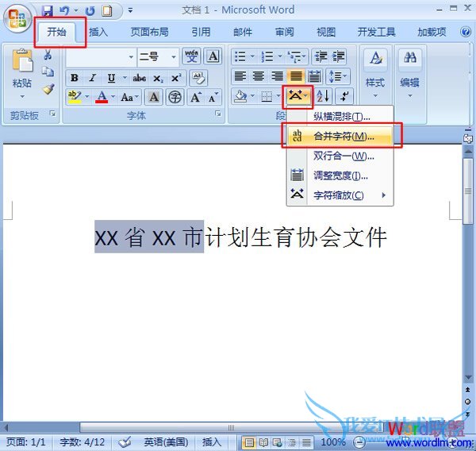Save the document from quick access toolbar
This screenshot has width=476, height=451.
click(47, 11)
